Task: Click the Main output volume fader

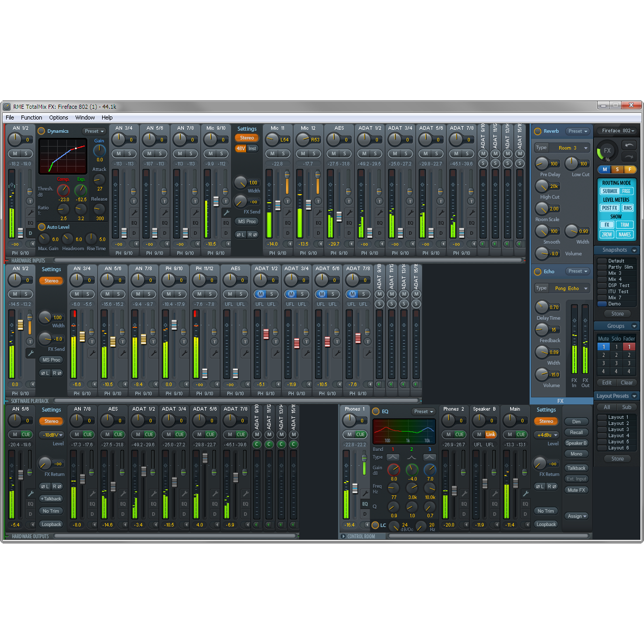Action: [516, 483]
